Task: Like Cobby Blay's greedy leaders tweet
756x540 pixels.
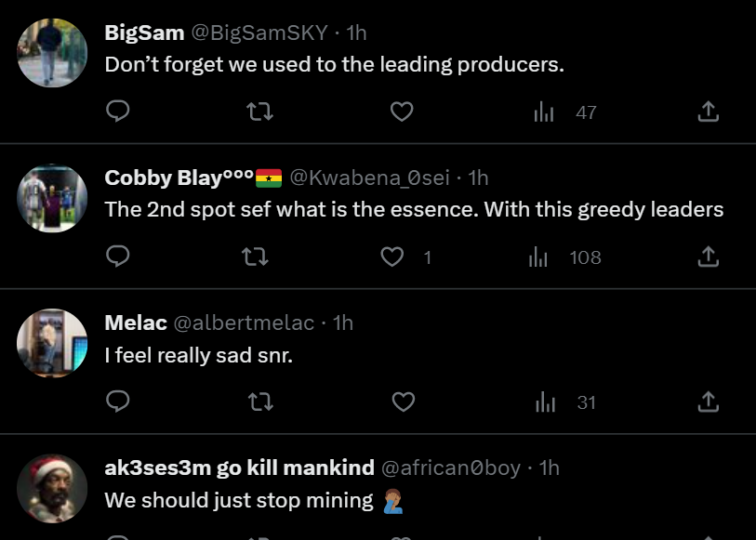Action: tap(393, 257)
